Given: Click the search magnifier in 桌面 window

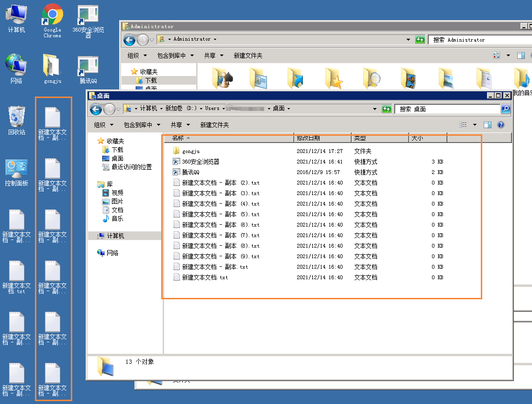Looking at the screenshot, I should point(505,109).
